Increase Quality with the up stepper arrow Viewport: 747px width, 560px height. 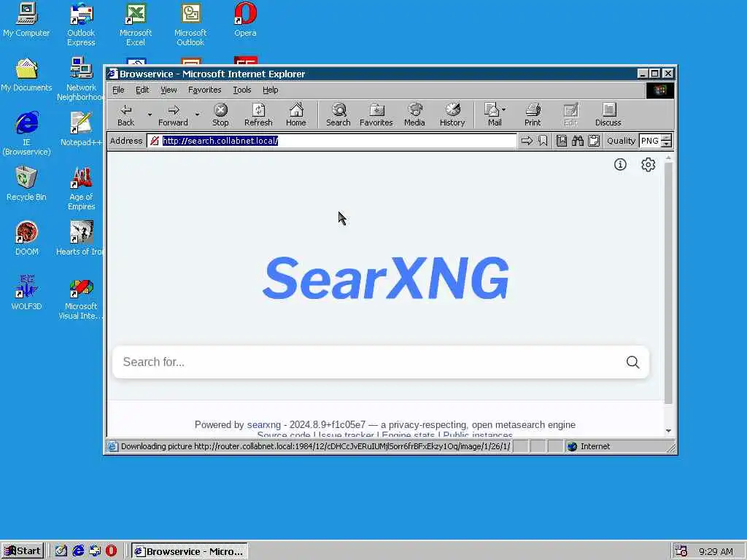click(x=667, y=138)
